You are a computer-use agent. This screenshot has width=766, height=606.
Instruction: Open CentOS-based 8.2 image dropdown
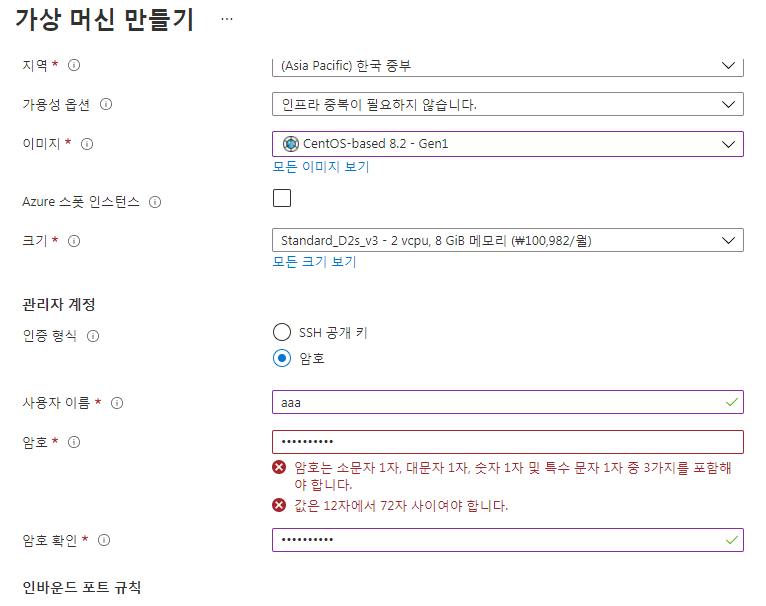[x=508, y=144]
